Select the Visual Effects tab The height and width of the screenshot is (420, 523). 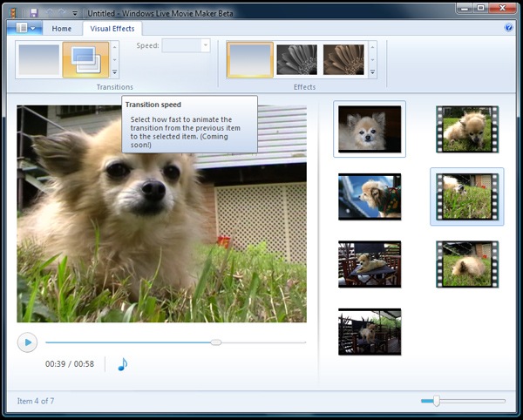112,28
